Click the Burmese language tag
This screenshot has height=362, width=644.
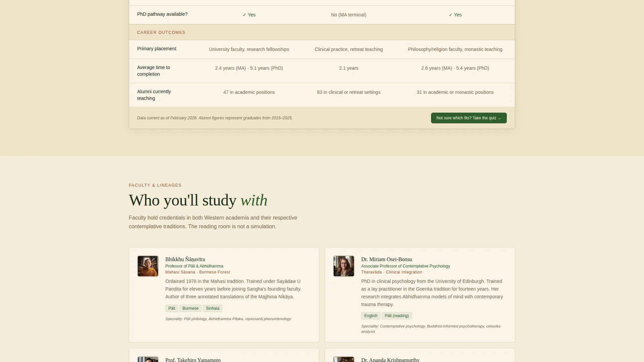click(191, 308)
